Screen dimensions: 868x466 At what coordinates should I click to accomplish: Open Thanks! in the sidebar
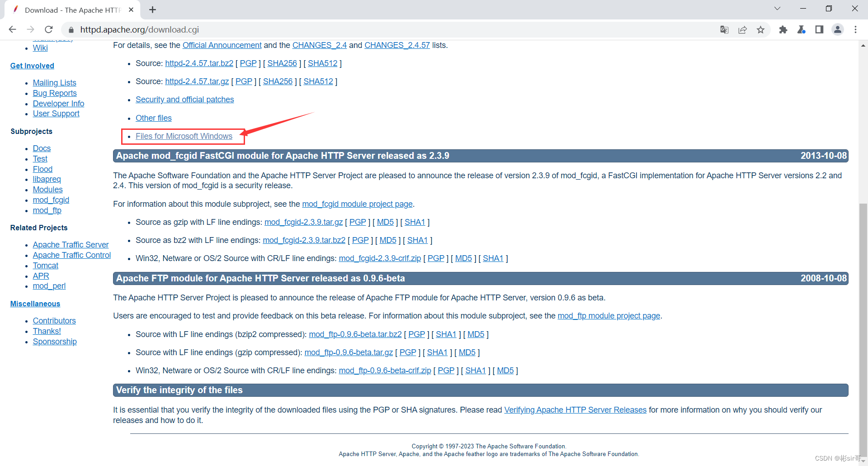coord(47,331)
